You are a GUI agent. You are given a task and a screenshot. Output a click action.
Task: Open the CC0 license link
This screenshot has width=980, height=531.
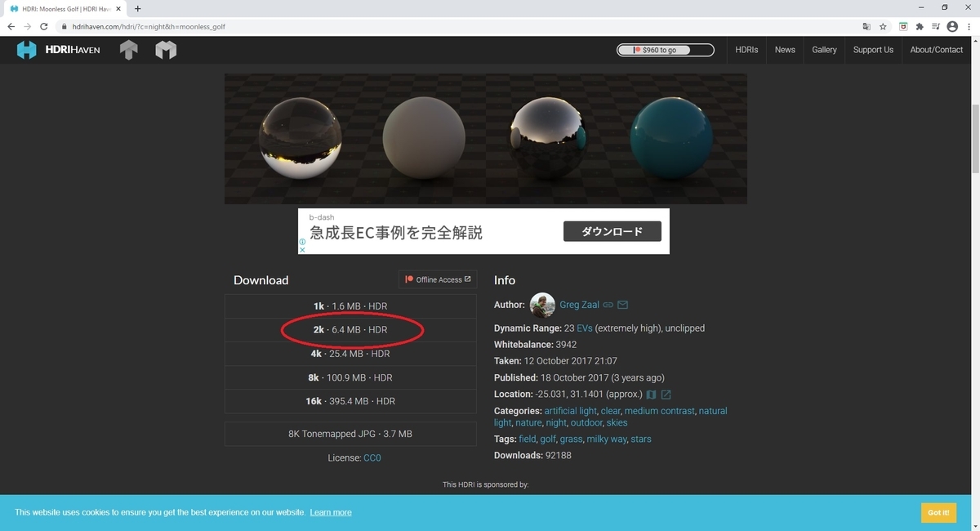pyautogui.click(x=372, y=457)
